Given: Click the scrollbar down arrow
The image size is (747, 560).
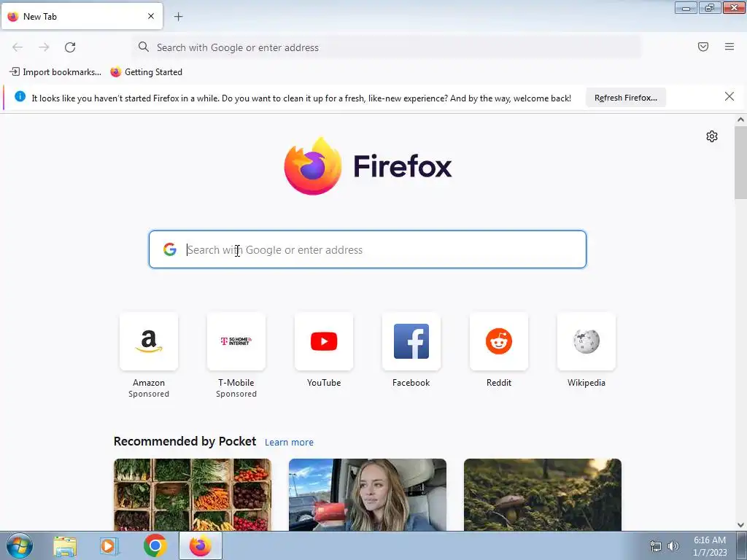Looking at the screenshot, I should (x=740, y=525).
